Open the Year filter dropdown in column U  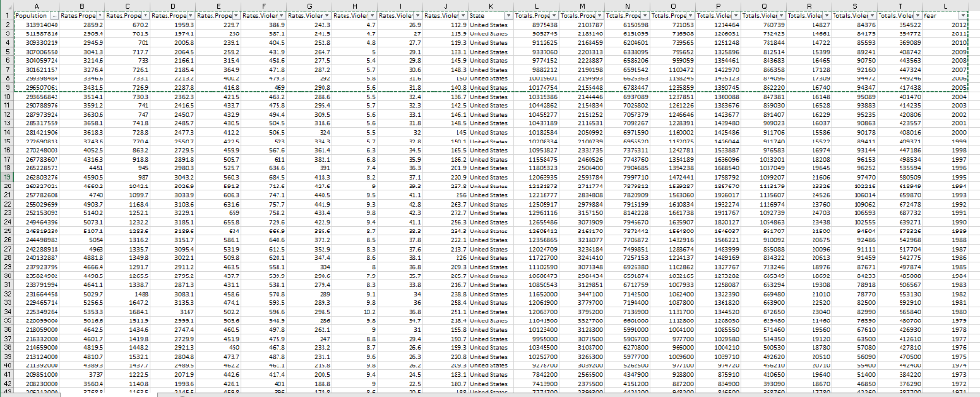coord(963,14)
